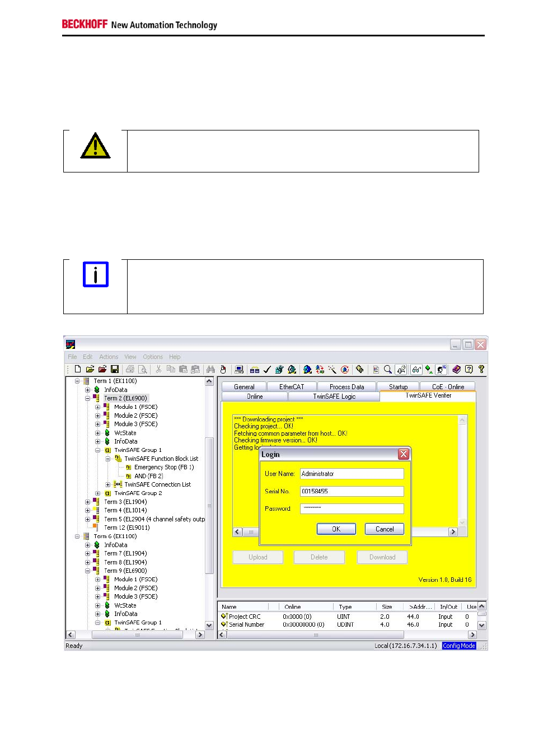Click the Copy toolbar icon
Screen dimensions: 534x756
click(171, 369)
